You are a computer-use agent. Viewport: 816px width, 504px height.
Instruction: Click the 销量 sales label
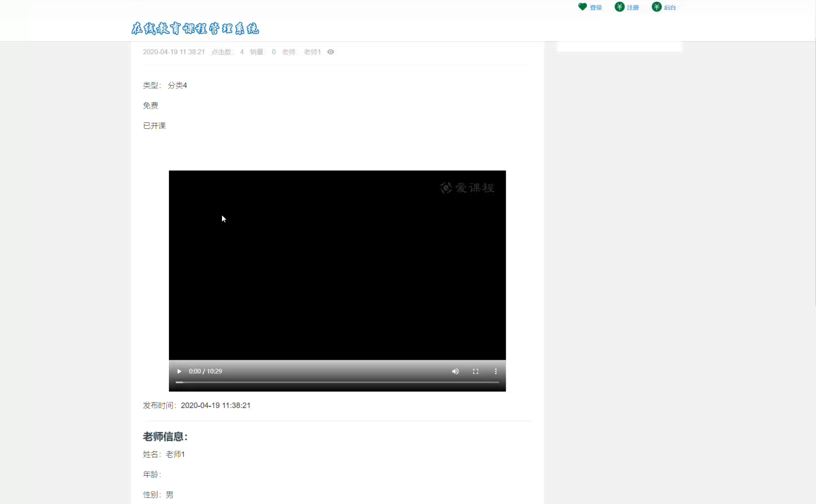pos(257,52)
